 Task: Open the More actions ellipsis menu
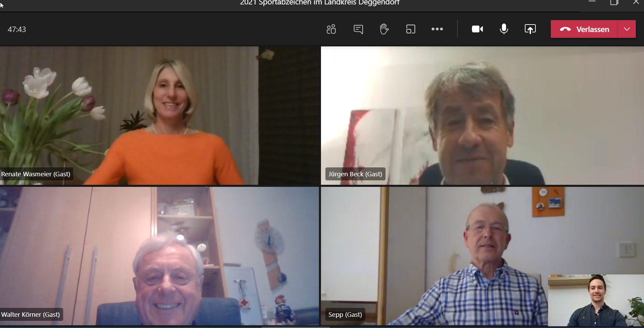click(437, 29)
